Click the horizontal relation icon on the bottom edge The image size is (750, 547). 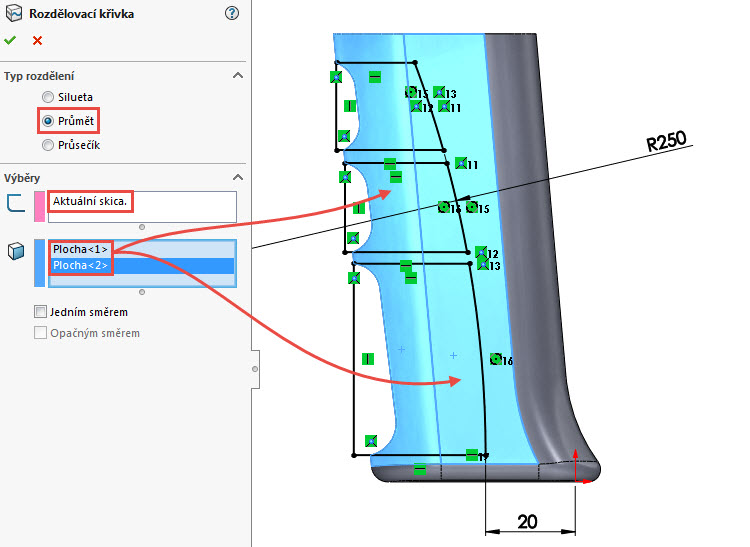coord(419,469)
